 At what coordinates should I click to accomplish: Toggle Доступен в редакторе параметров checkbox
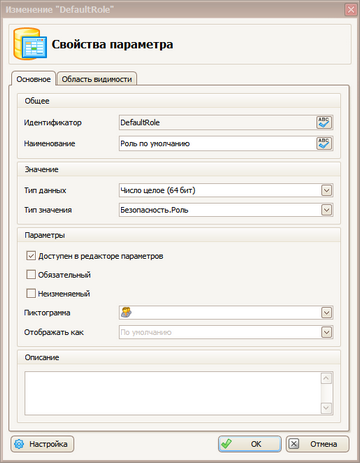(31, 256)
